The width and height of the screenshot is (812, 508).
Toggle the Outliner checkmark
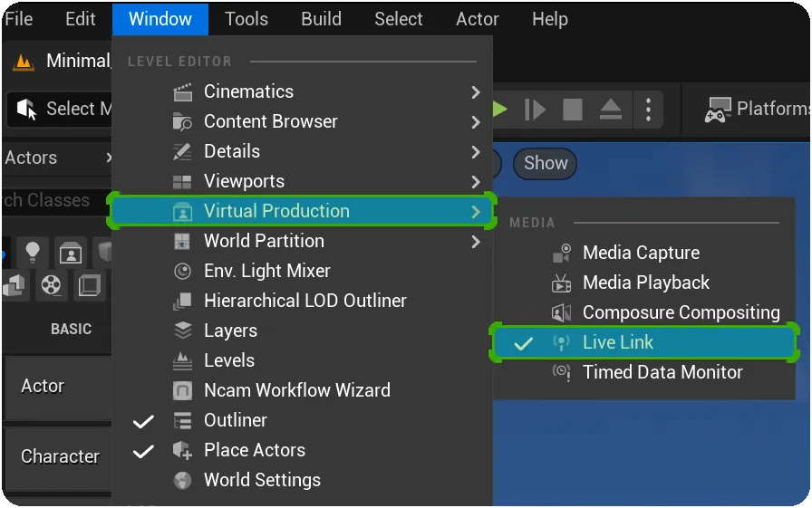click(143, 421)
